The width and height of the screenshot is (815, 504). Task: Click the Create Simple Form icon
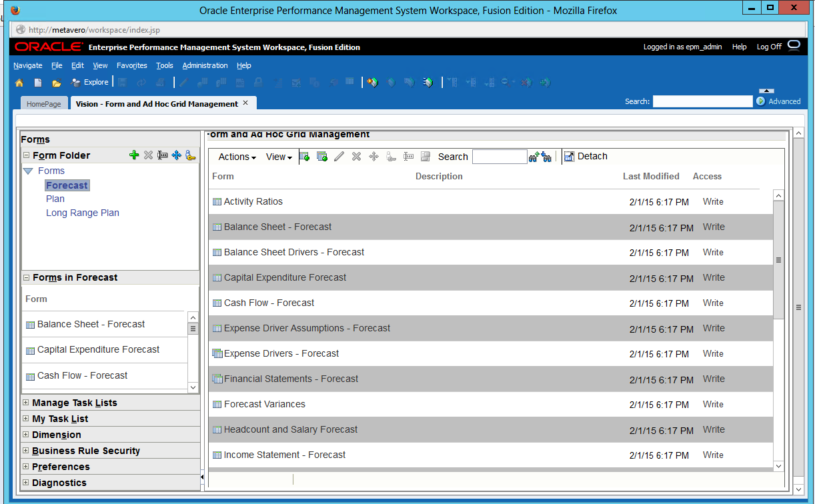point(305,157)
